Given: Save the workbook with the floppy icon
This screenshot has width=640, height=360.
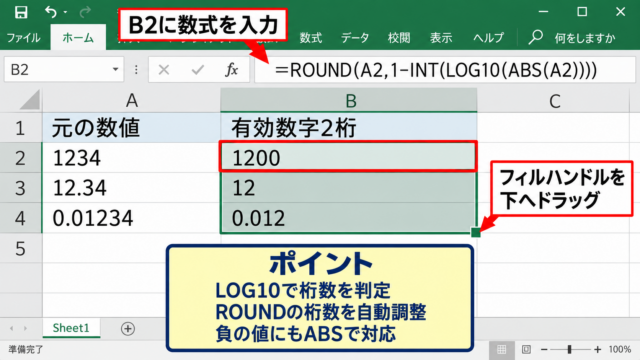Looking at the screenshot, I should coord(21,12).
